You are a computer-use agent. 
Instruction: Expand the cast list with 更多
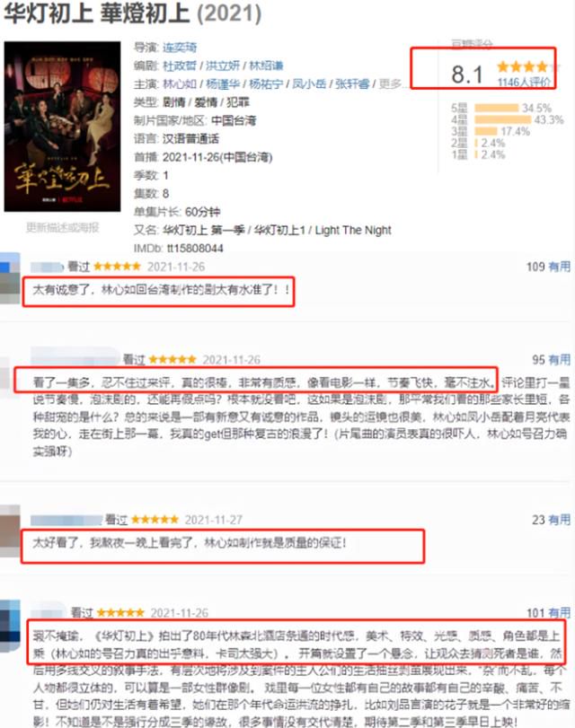(x=392, y=83)
